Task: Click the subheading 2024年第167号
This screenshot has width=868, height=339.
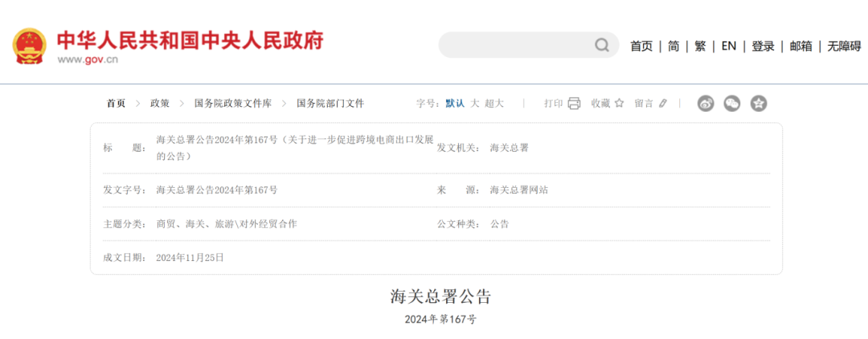Action: pos(440,320)
